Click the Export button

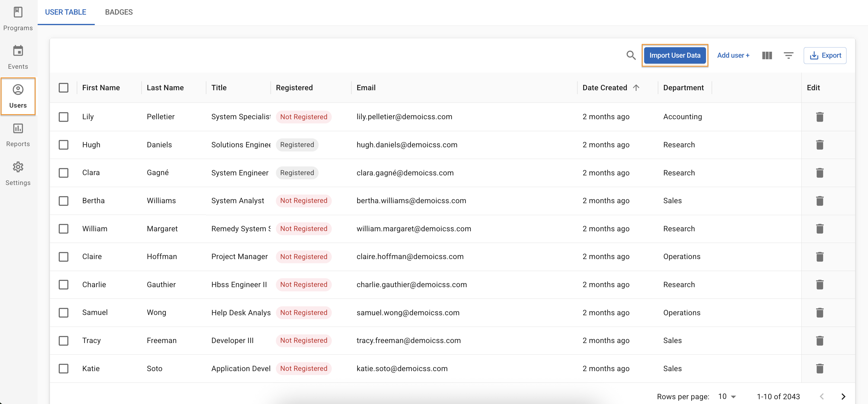click(x=825, y=55)
